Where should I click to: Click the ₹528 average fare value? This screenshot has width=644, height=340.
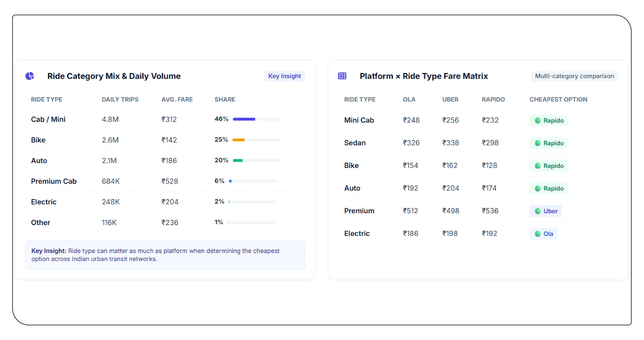tap(170, 181)
